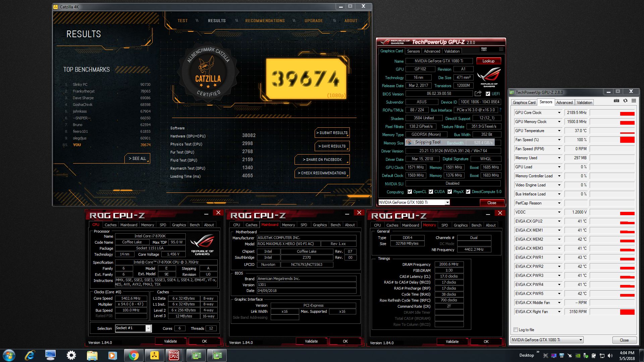The height and width of the screenshot is (362, 644).
Task: Open Windows Media Player from the taskbar
Action: tap(112, 355)
